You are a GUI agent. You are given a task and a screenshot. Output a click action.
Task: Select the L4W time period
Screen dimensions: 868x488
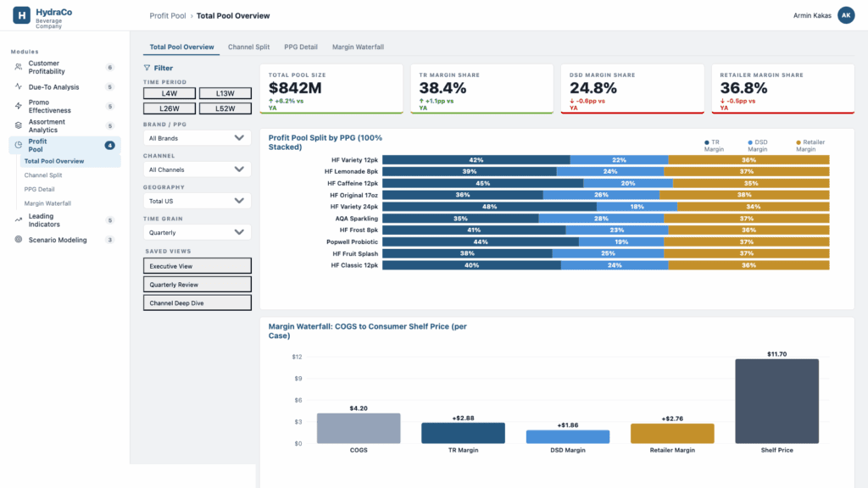(170, 93)
